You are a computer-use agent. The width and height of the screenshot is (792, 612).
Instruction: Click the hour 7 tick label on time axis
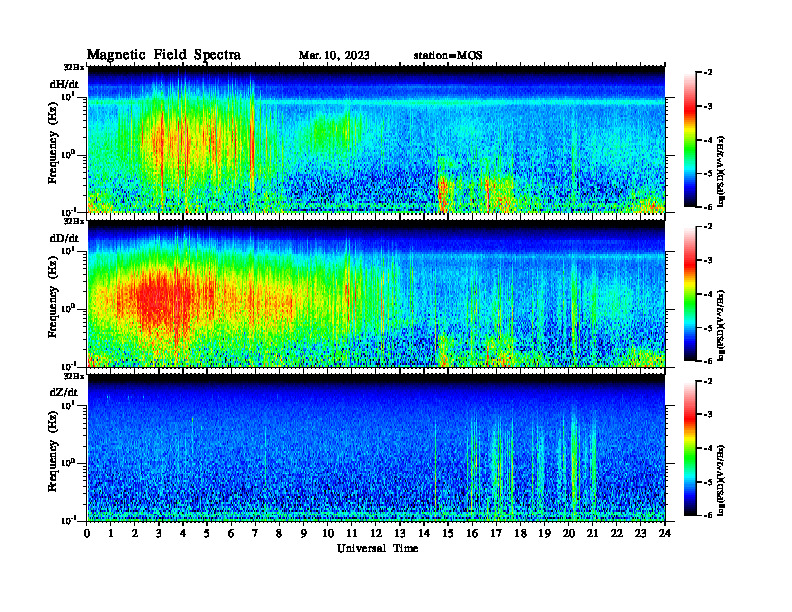coord(256,533)
